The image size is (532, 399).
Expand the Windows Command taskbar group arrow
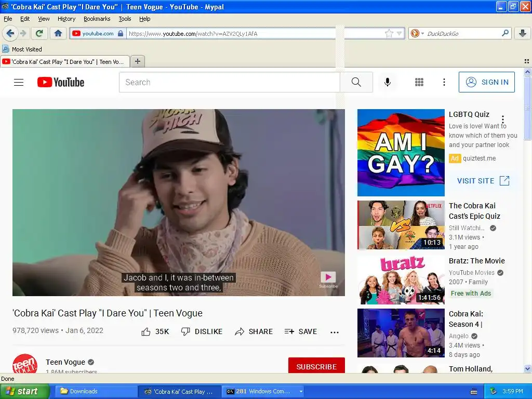coord(301,391)
